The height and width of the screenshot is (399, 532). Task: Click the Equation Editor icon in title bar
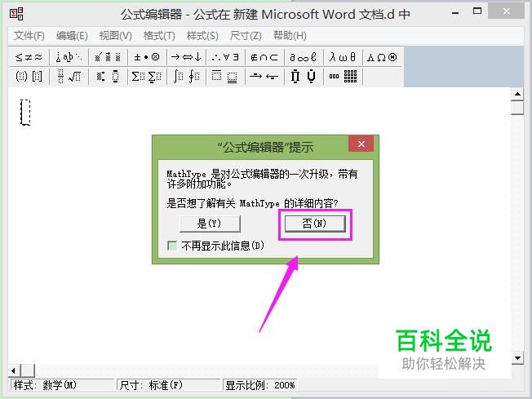tap(16, 14)
